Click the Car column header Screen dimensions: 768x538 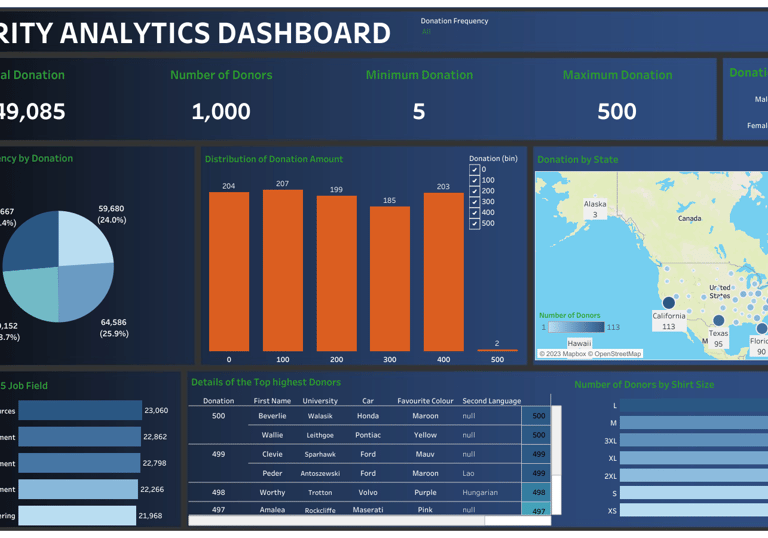pyautogui.click(x=368, y=401)
